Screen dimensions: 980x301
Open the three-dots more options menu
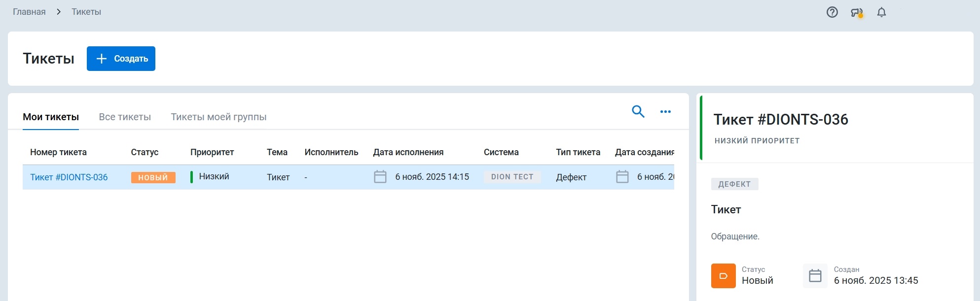tap(665, 112)
